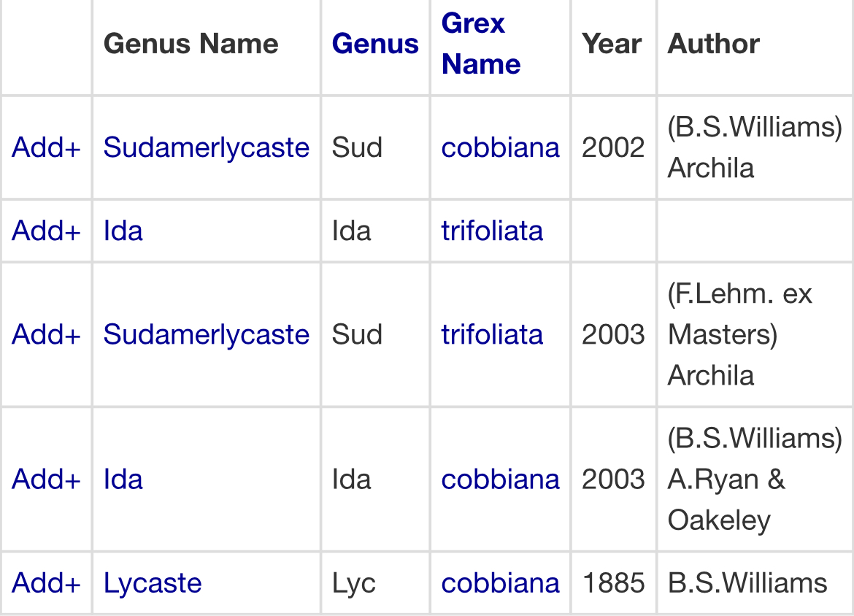Image resolution: width=854 pixels, height=616 pixels.
Task: Click Add+ beside Ida cobbiana 2003
Action: (45, 480)
